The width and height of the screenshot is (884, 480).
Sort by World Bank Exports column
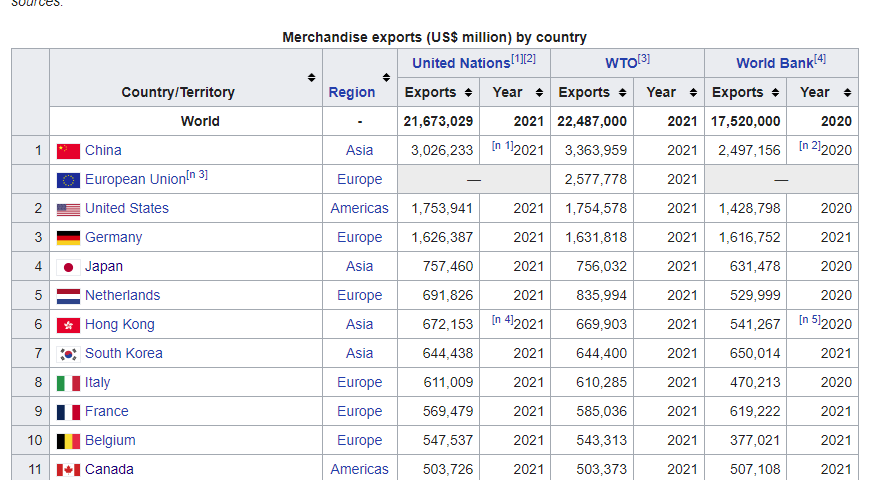[x=776, y=93]
